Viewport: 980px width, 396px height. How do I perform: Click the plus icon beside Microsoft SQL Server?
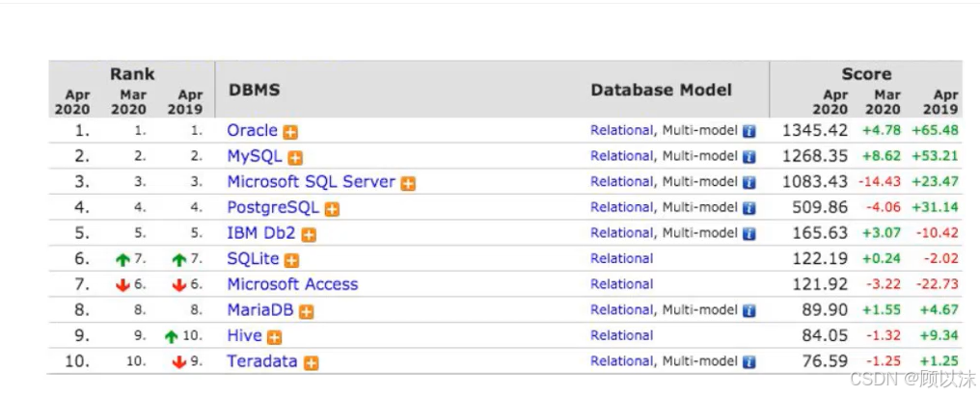pyautogui.click(x=408, y=184)
